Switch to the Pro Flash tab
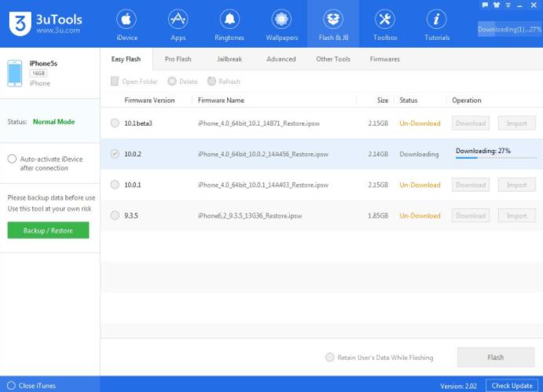Viewport: 543px width, 392px height. [178, 59]
